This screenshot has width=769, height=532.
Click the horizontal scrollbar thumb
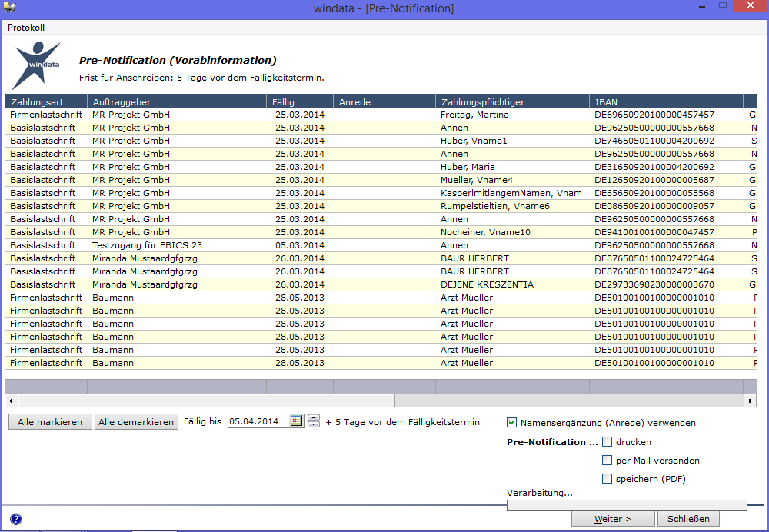206,401
